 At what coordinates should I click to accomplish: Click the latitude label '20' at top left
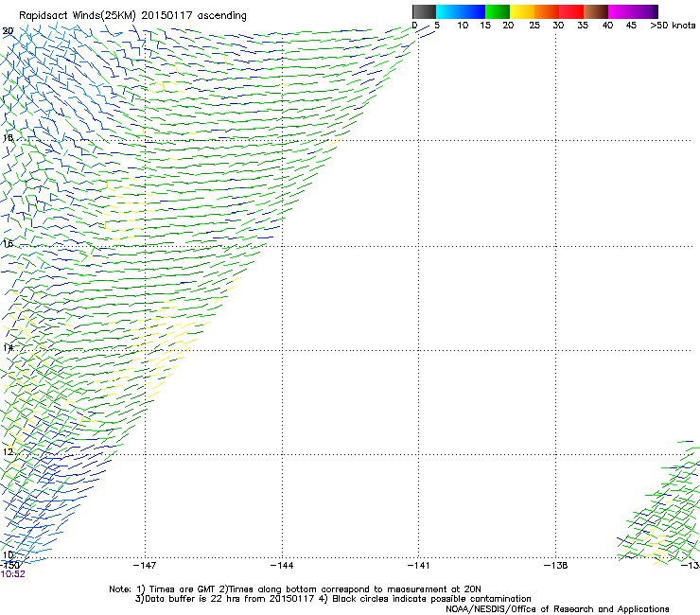point(8,31)
